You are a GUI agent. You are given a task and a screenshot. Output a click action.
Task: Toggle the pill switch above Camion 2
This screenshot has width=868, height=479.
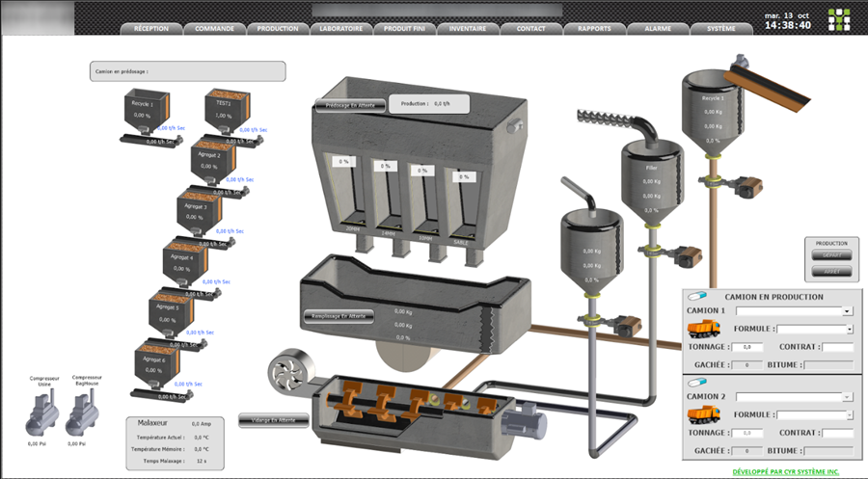[696, 383]
